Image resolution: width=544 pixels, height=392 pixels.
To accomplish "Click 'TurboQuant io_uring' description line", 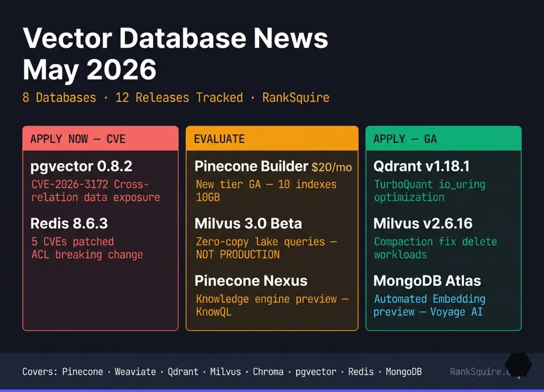I will pos(430,184).
